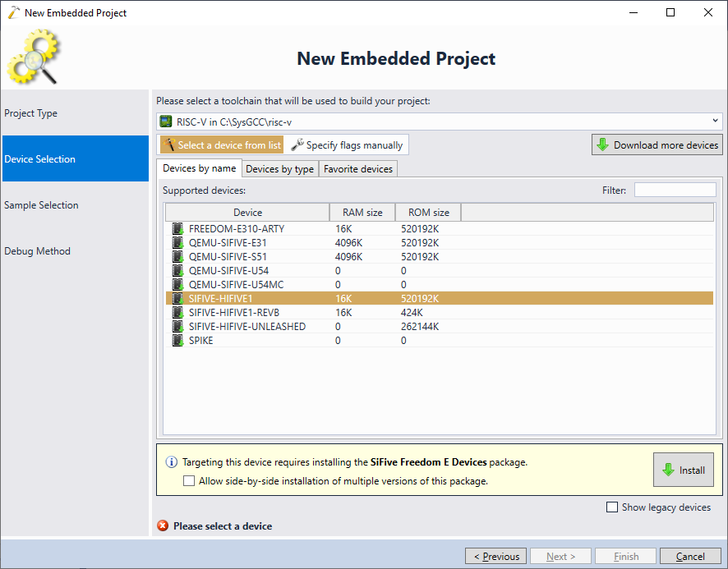Click the 4096K RAM value for QEMU-SIFIVE-E31
Screen dimensions: 728x569
pyautogui.click(x=348, y=242)
